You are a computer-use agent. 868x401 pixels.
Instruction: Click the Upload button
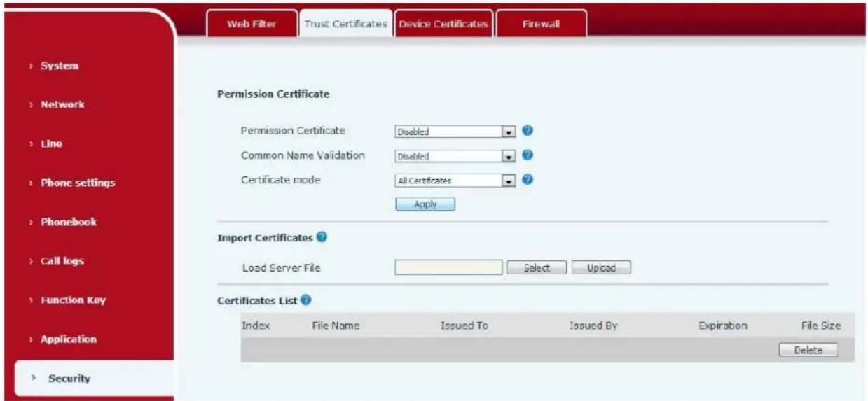pos(602,268)
